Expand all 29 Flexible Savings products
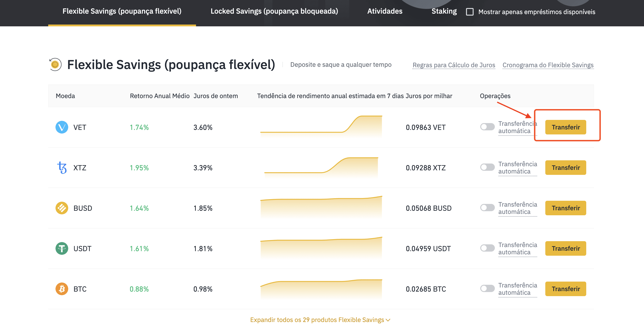Image resolution: width=644 pixels, height=327 pixels. point(320,320)
